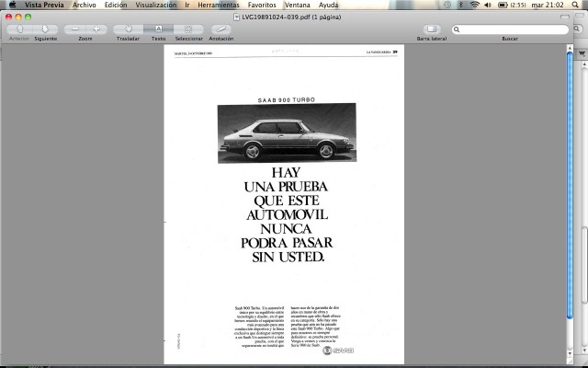Switch to the Seleccionar marquee tool
The image size is (588, 368).
188,29
